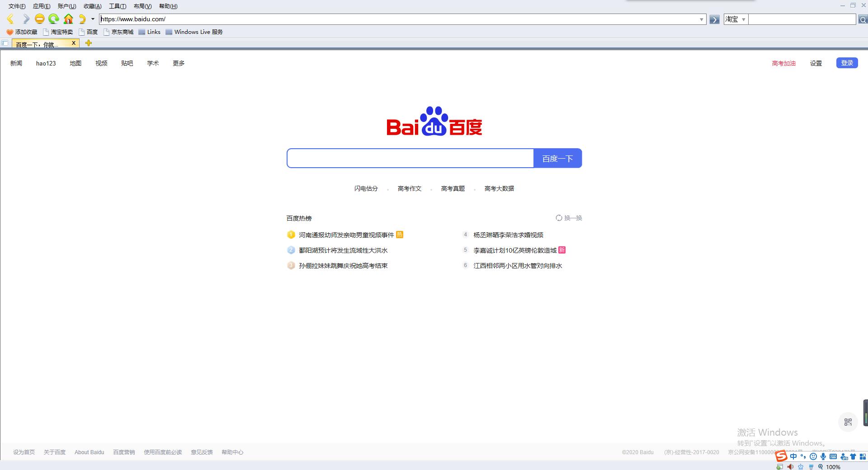Click the QR code icon on the page
The height and width of the screenshot is (470, 868).
(848, 422)
